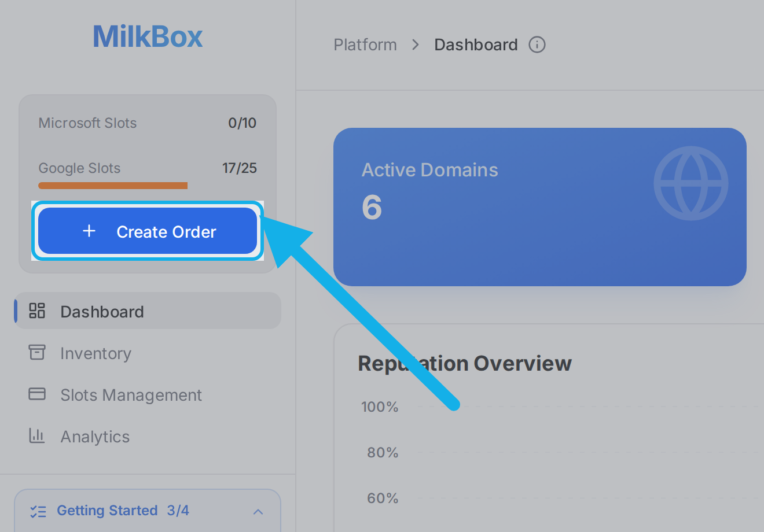Click the 17/25 Google slots value
The width and height of the screenshot is (764, 532).
point(240,168)
